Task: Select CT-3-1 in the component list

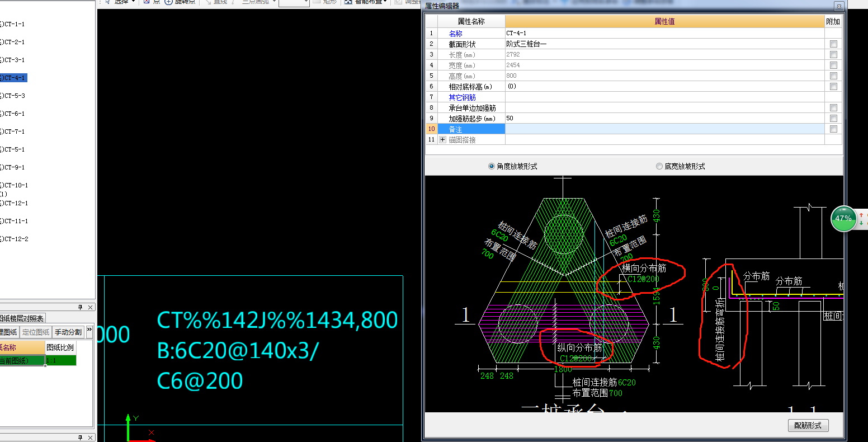Action: [x=13, y=60]
